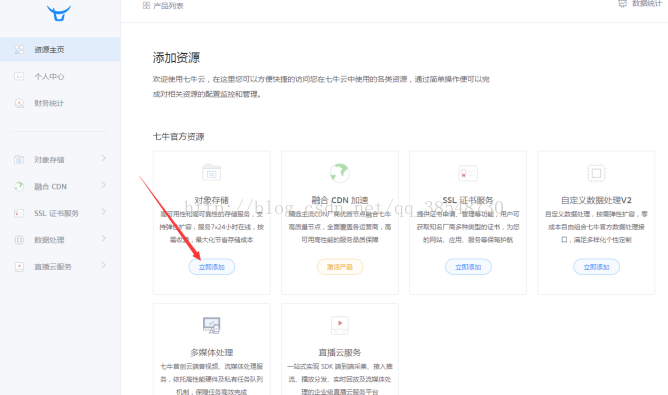Click the 直播云服务 card play icon
The width and height of the screenshot is (668, 395).
click(340, 325)
